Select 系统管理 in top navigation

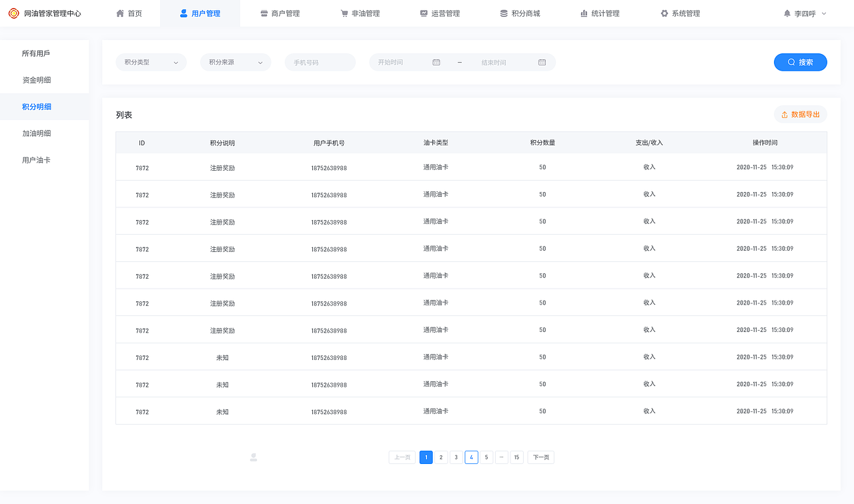tap(681, 13)
